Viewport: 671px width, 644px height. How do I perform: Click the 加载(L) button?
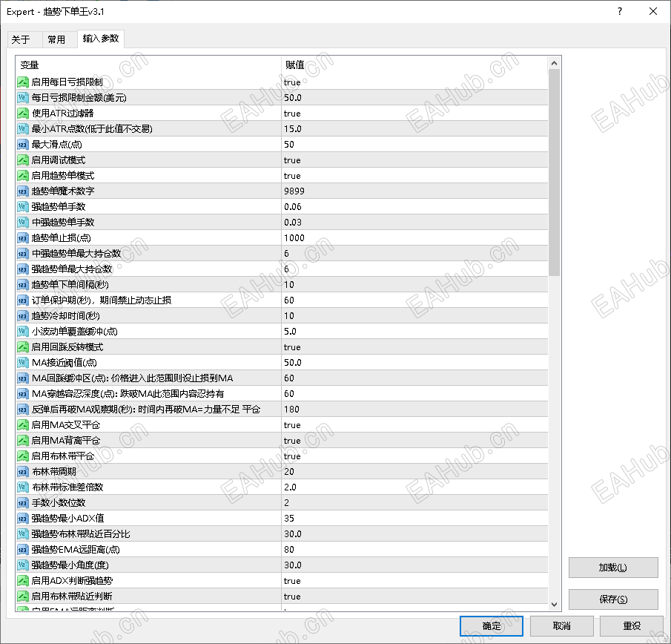point(613,568)
